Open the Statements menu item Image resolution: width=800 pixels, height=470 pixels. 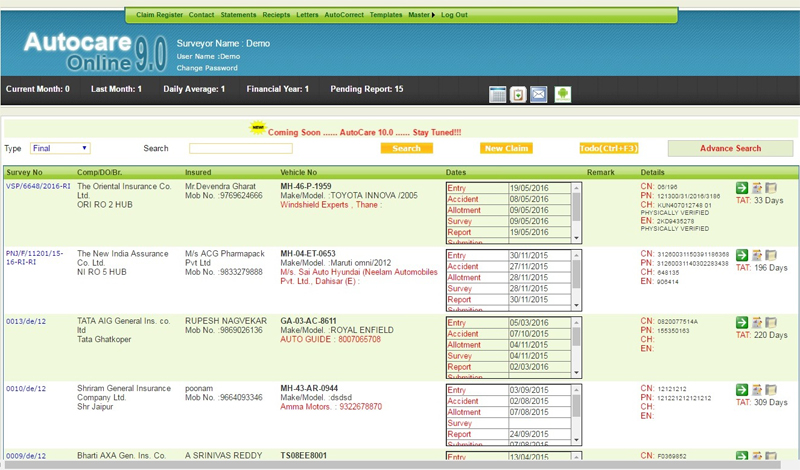pyautogui.click(x=238, y=15)
